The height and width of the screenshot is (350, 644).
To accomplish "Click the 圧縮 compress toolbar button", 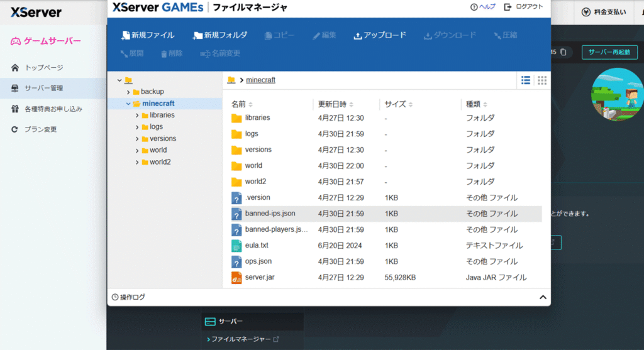I will [505, 35].
